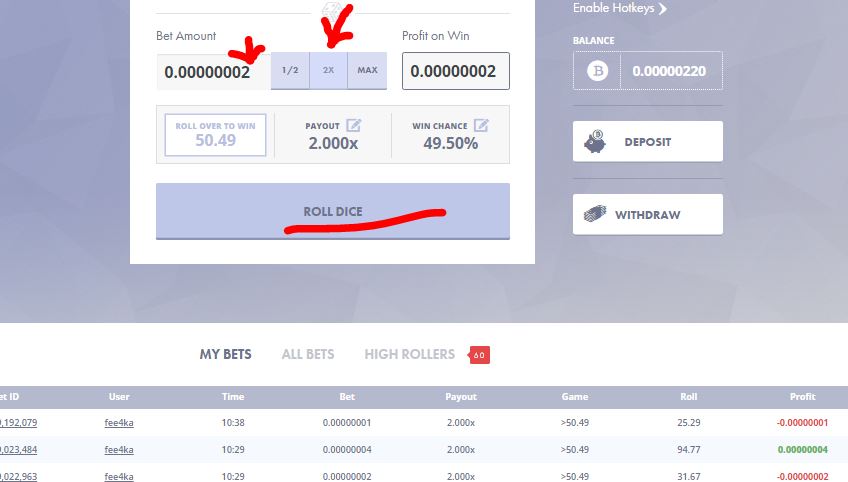Click the Profit on Win field

[x=455, y=72]
